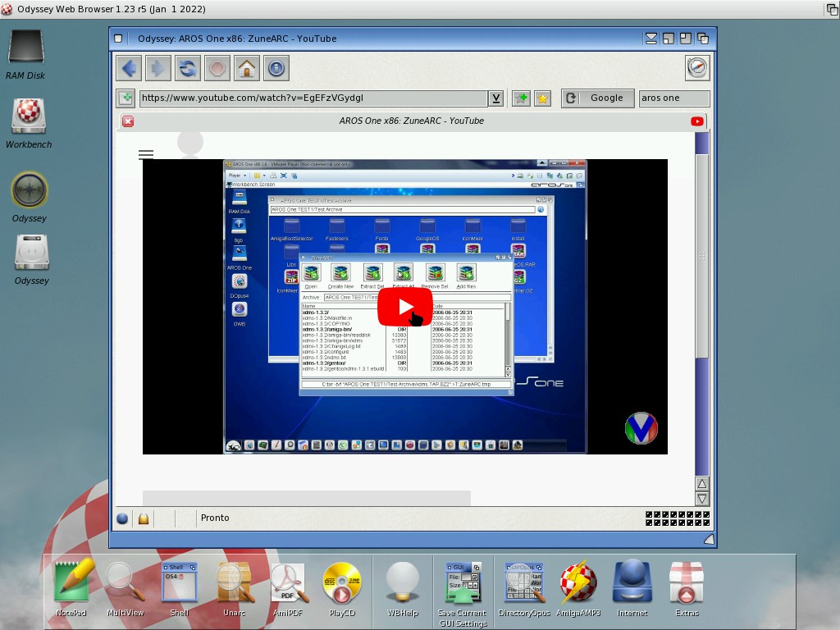The height and width of the screenshot is (630, 840).
Task: Click the browser Back arrow button
Action: point(129,68)
